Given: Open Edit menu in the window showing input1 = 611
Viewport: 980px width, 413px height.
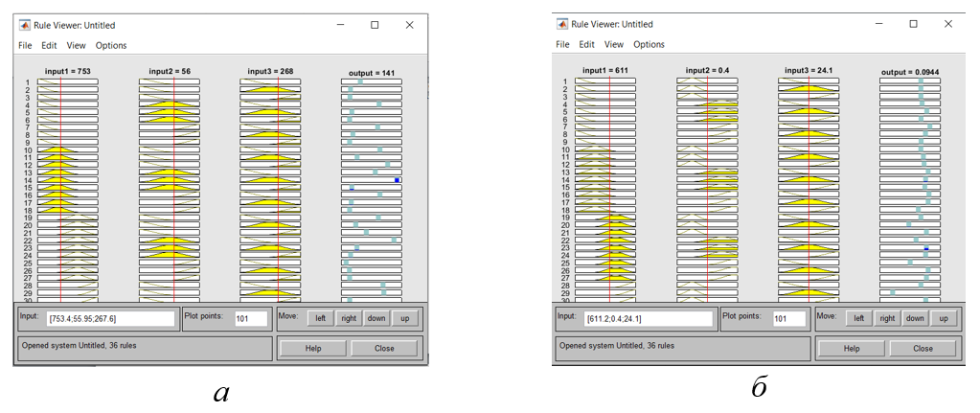Looking at the screenshot, I should coord(586,44).
